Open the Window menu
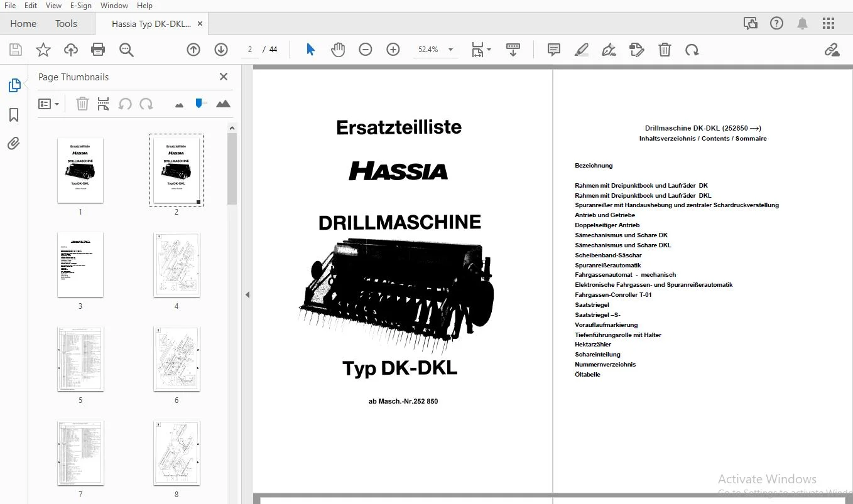The height and width of the screenshot is (504, 853). pos(114,6)
